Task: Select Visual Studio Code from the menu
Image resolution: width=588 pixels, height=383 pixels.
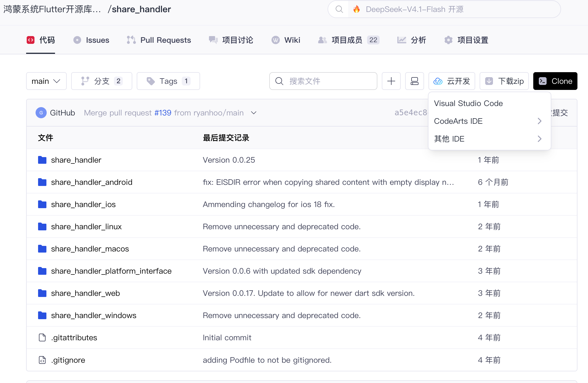Action: tap(490, 103)
